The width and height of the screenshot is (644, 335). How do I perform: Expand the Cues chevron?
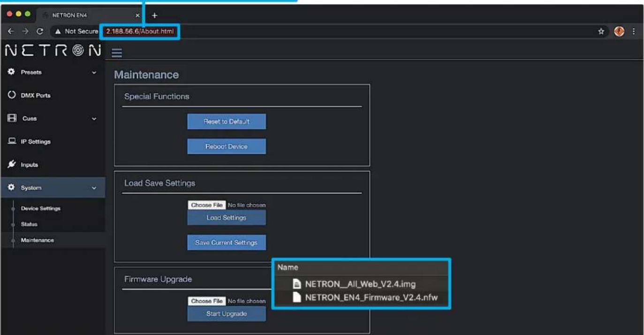point(94,119)
